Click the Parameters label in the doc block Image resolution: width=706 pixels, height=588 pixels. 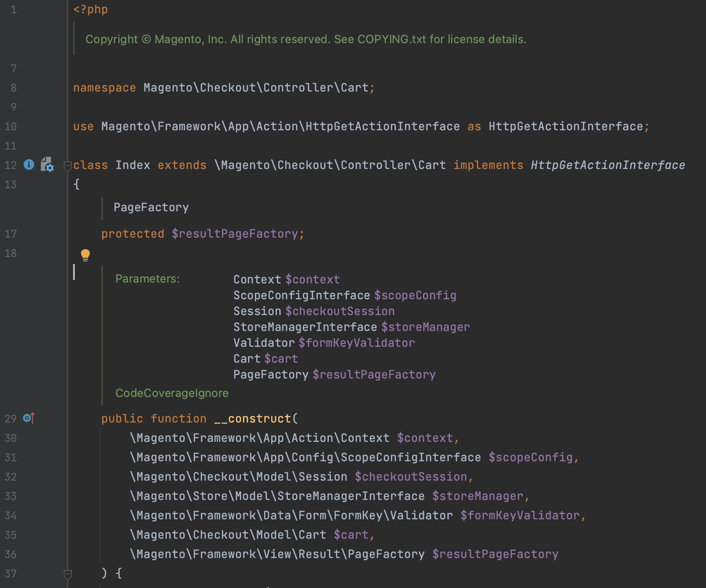[x=147, y=279]
